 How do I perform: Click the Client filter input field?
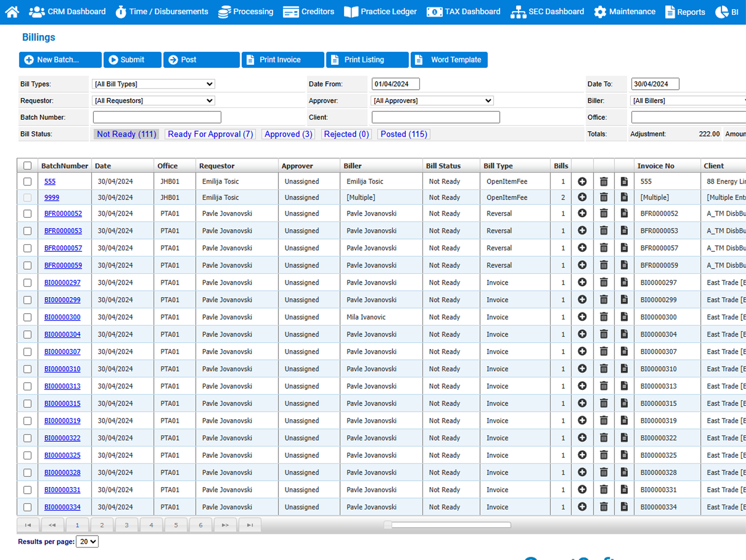click(435, 117)
